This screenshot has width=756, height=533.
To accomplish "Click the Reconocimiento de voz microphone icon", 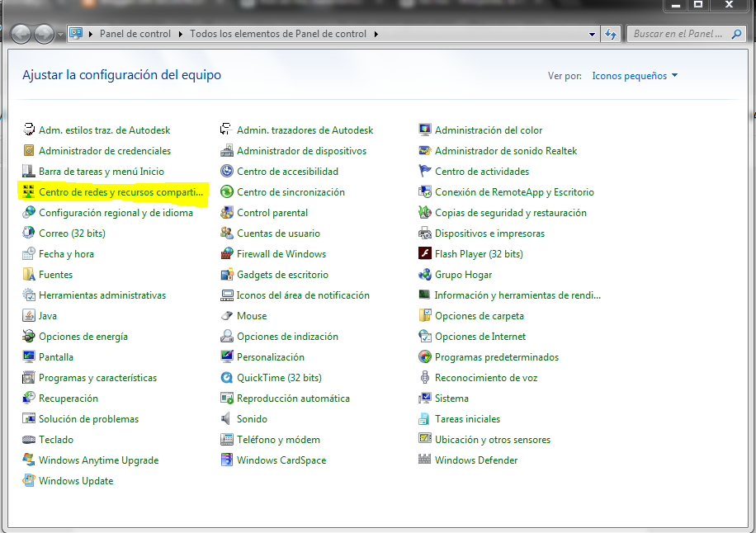I will [425, 377].
